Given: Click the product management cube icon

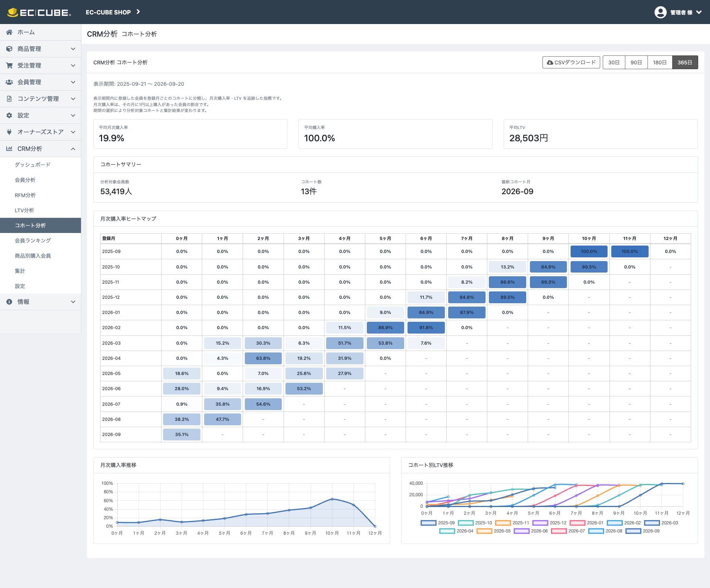Looking at the screenshot, I should point(9,49).
